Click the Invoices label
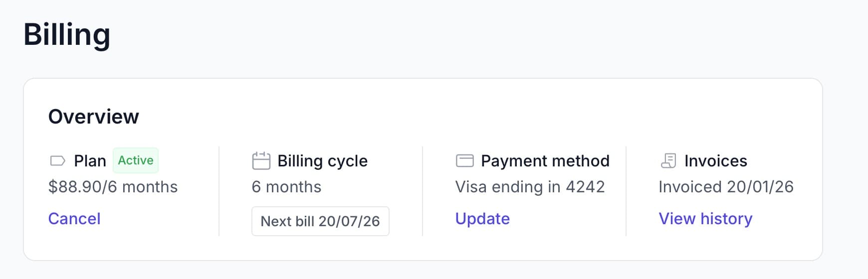The height and width of the screenshot is (279, 868). point(715,161)
